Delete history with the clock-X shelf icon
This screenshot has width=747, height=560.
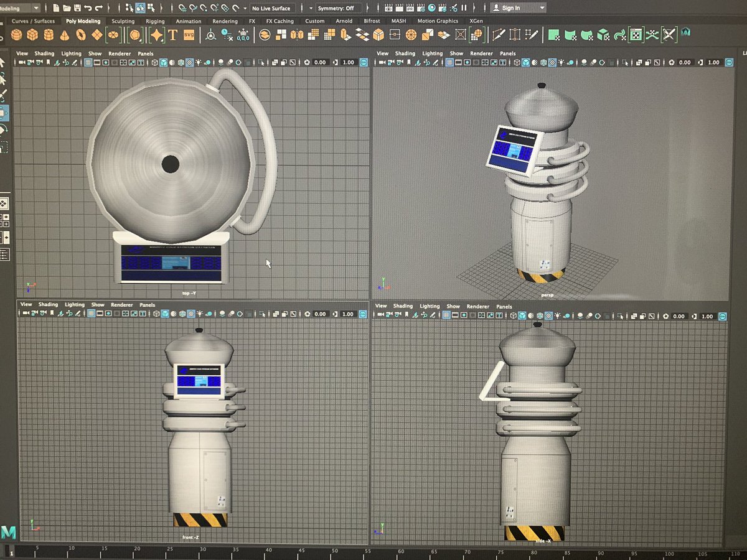[x=227, y=35]
